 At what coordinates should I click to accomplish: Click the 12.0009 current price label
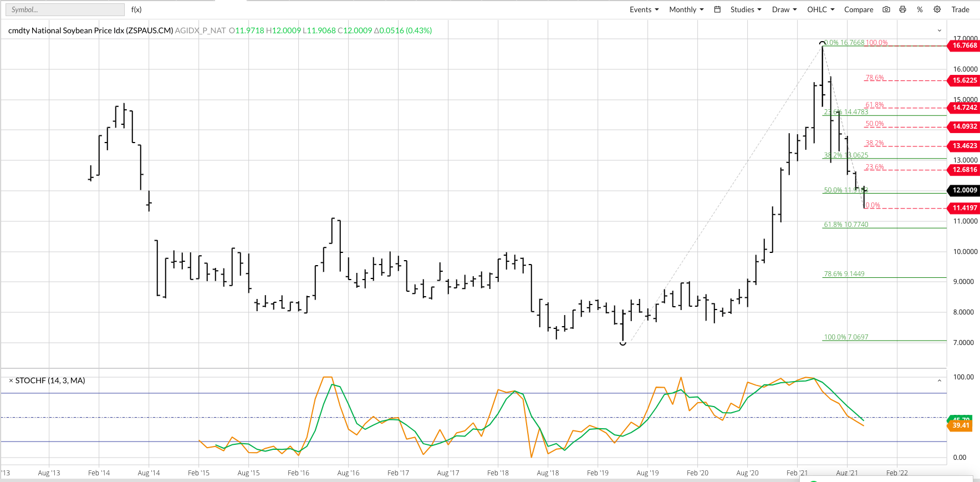point(964,190)
